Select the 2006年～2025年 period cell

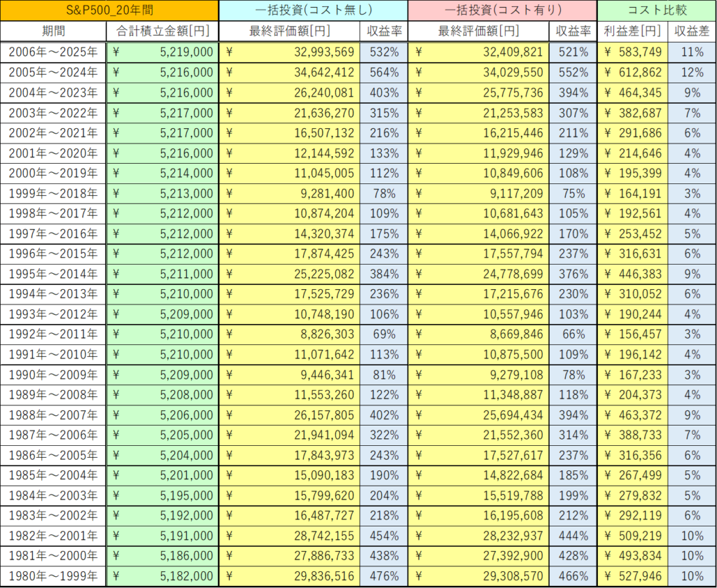53,52
